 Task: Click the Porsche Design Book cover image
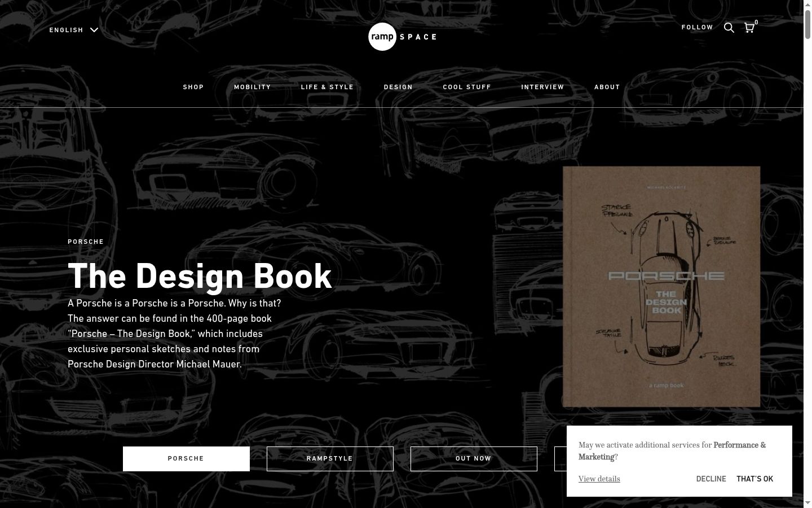click(x=661, y=287)
